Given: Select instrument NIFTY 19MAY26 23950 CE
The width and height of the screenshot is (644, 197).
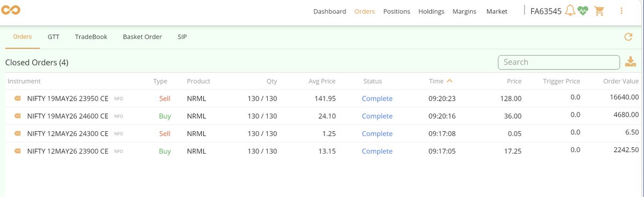Looking at the screenshot, I should pyautogui.click(x=68, y=98).
